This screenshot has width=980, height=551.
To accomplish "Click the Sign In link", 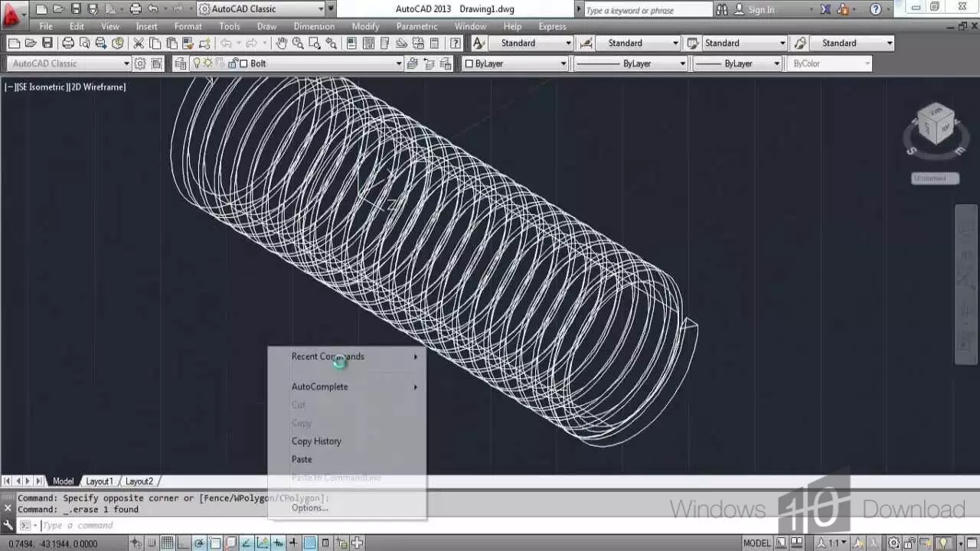I will point(761,9).
